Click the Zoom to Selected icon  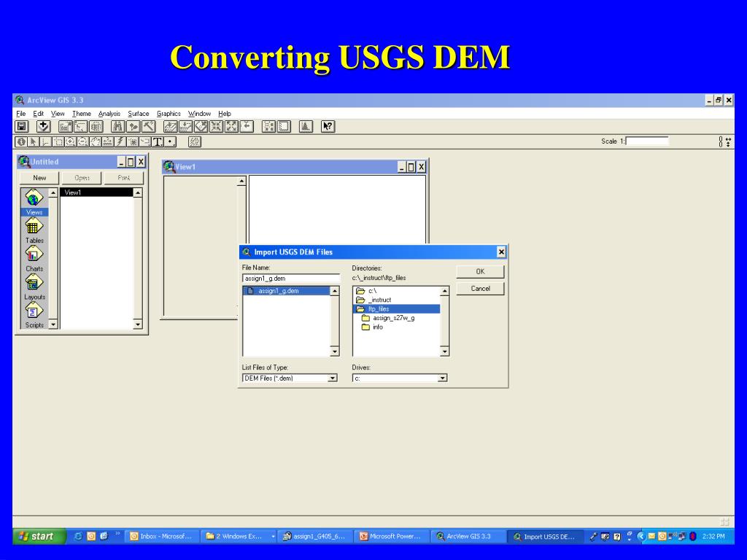click(x=201, y=127)
